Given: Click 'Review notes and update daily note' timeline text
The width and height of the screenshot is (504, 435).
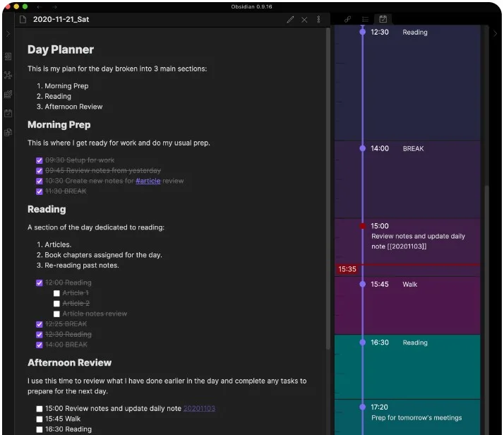Looking at the screenshot, I should coord(418,241).
